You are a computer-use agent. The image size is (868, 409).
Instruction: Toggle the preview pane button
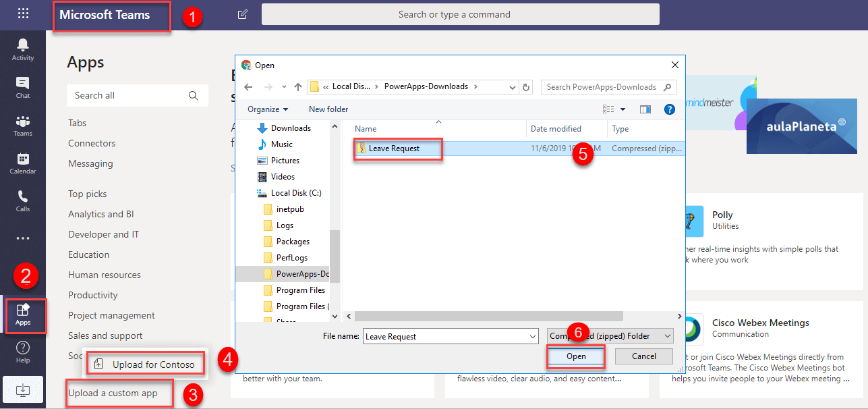tap(645, 109)
